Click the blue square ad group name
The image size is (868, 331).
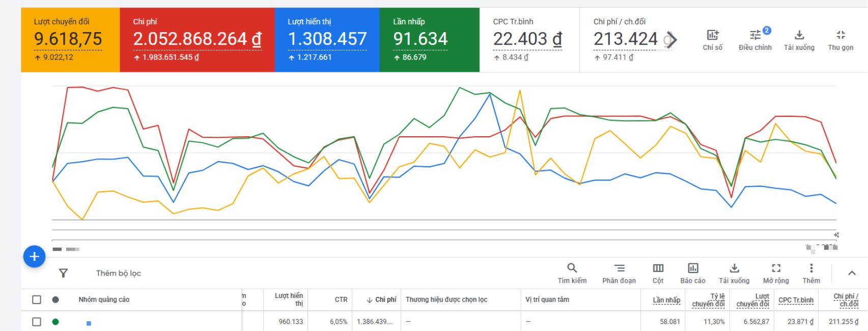pos(89,323)
